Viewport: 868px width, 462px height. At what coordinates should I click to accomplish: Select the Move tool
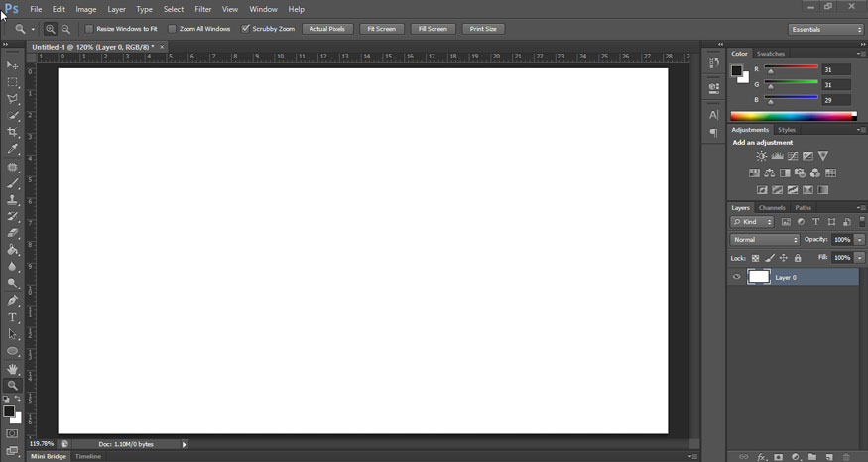click(x=13, y=65)
